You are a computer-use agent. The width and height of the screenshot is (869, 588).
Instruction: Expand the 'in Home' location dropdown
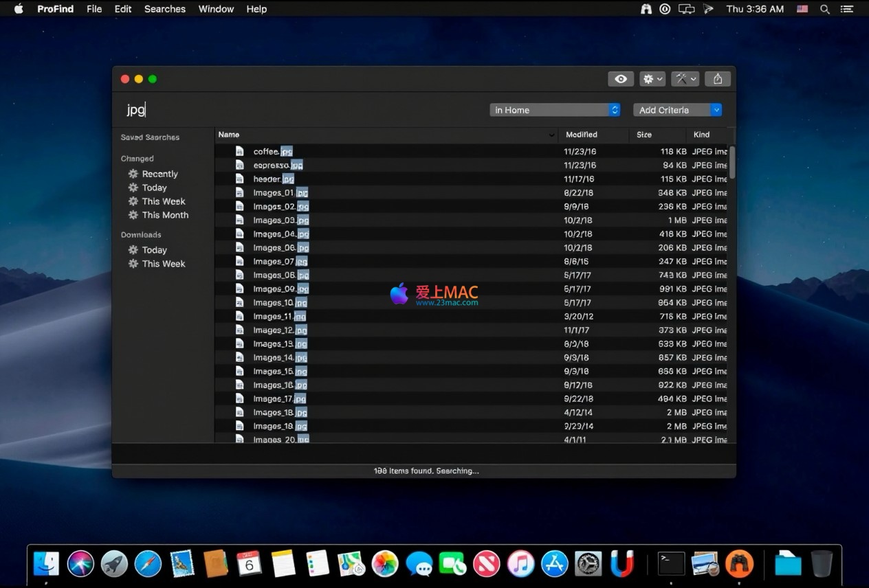pos(555,110)
